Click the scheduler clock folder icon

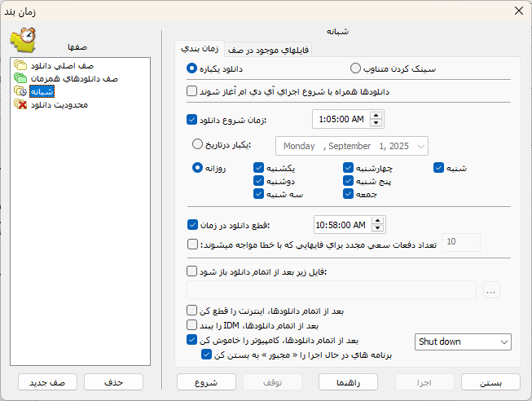click(23, 41)
